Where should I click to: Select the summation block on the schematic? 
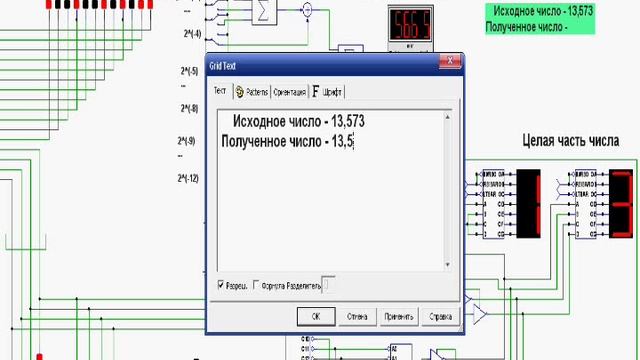click(x=264, y=11)
